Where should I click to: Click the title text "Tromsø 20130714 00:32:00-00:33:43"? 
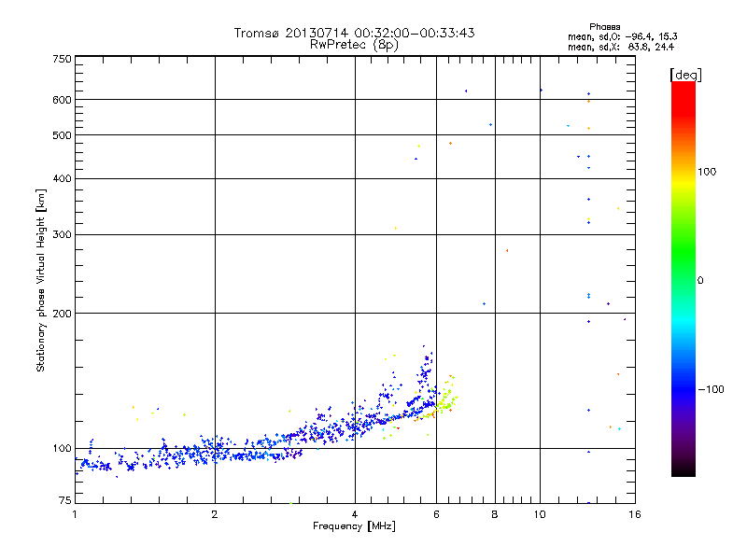coord(354,33)
